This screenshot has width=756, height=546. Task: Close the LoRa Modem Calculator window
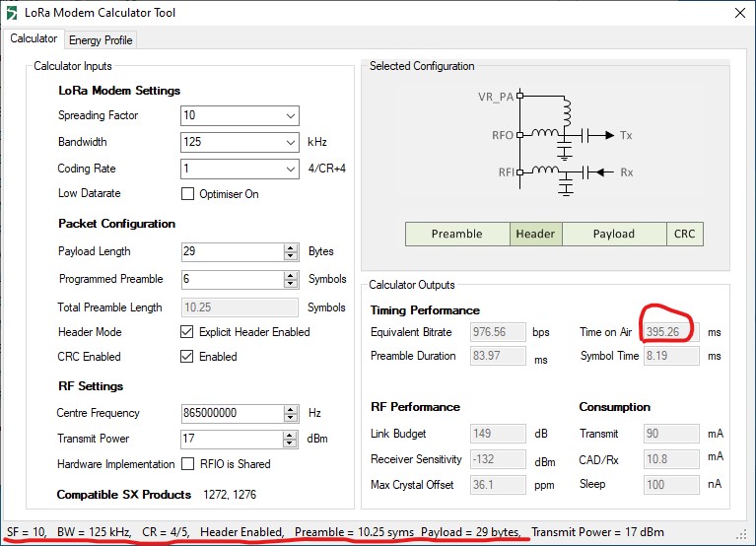tap(739, 13)
